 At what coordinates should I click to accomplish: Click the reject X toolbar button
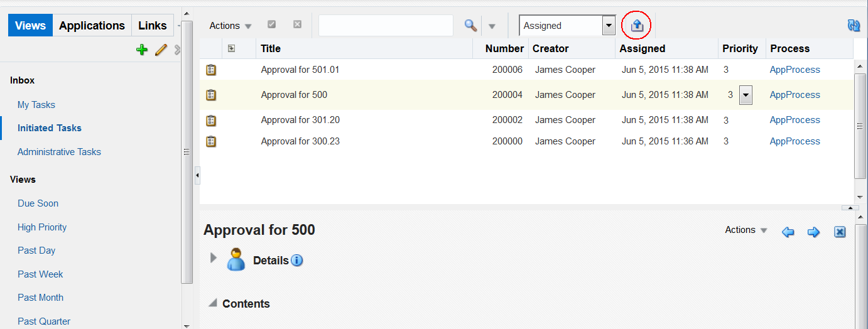click(x=298, y=24)
